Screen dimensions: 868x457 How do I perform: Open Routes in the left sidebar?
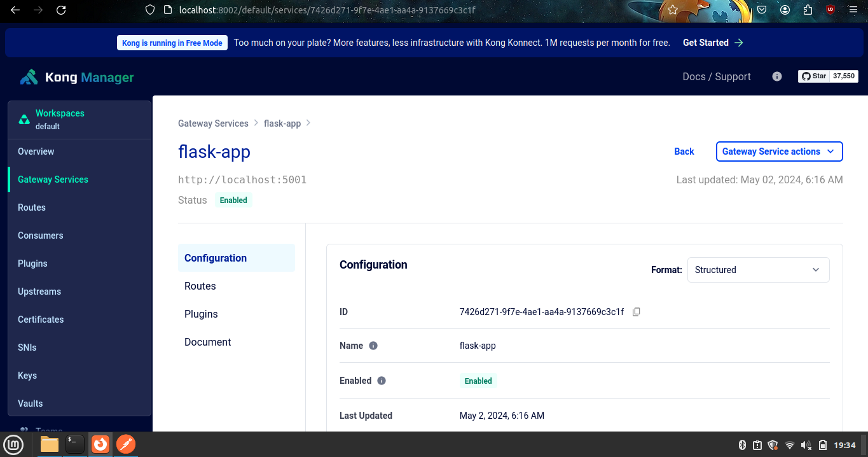(x=79, y=207)
